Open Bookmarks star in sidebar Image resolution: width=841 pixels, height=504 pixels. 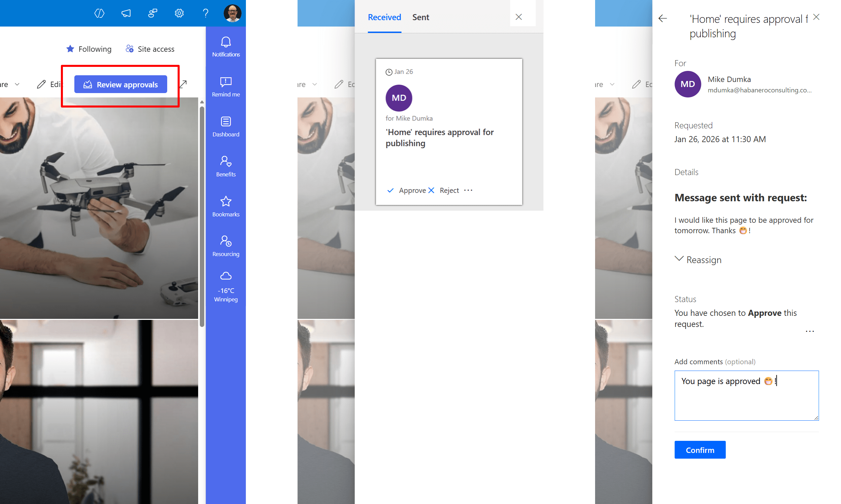[x=226, y=206]
